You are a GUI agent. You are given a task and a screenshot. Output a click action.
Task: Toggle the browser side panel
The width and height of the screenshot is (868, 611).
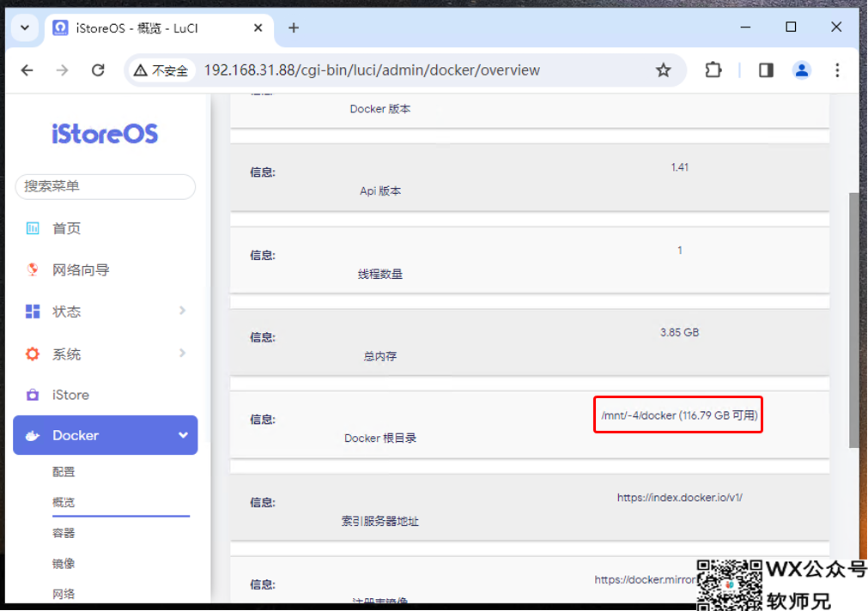[766, 70]
